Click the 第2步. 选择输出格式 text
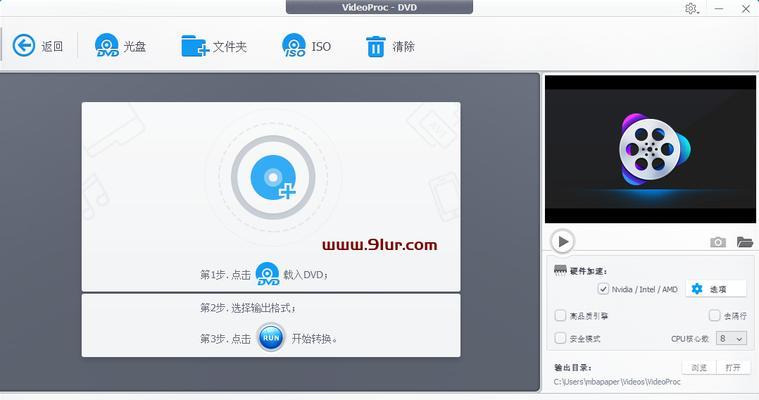The height and width of the screenshot is (400, 759). tap(247, 308)
